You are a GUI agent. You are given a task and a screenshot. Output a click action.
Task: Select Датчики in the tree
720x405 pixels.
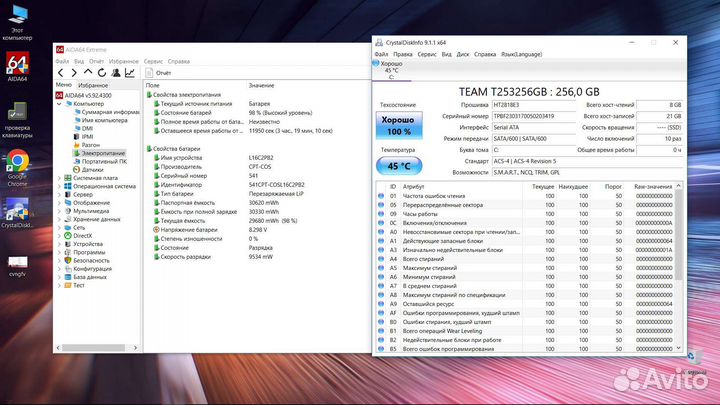click(x=88, y=170)
